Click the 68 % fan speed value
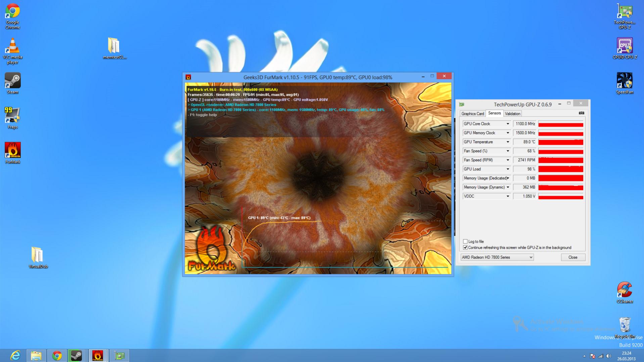Image resolution: width=644 pixels, height=362 pixels. pos(524,151)
